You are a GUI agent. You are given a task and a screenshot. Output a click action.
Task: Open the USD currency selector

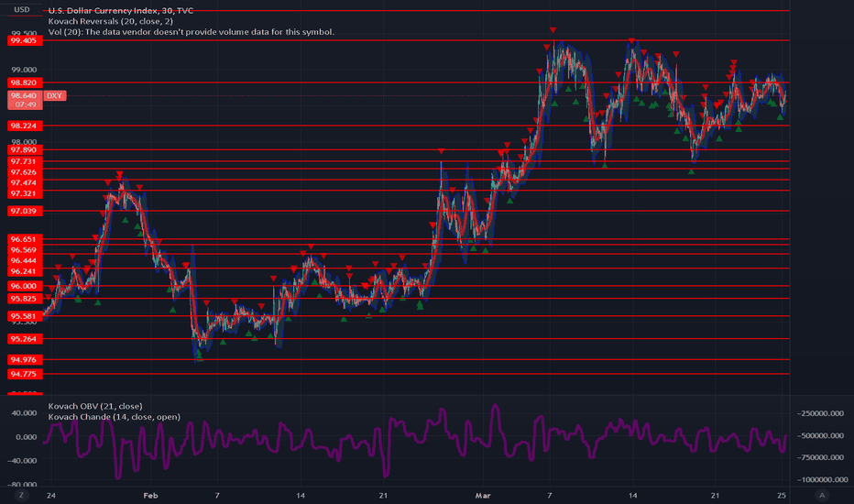[22, 10]
